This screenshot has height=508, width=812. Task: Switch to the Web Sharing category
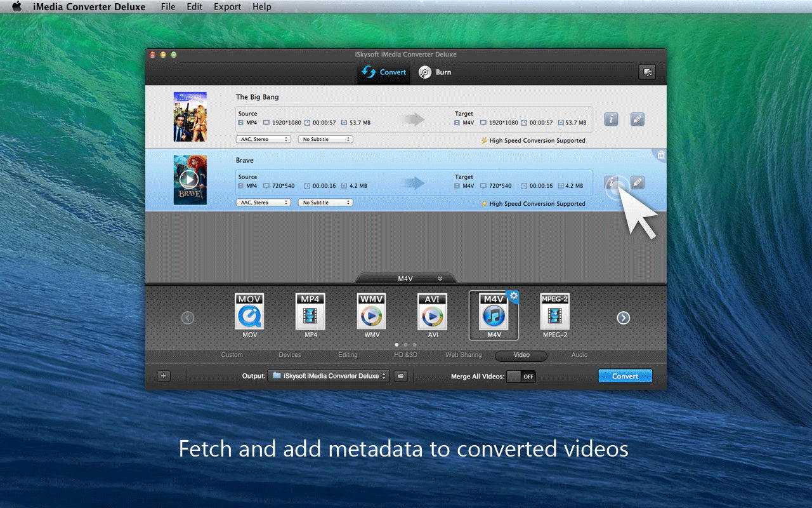click(464, 355)
